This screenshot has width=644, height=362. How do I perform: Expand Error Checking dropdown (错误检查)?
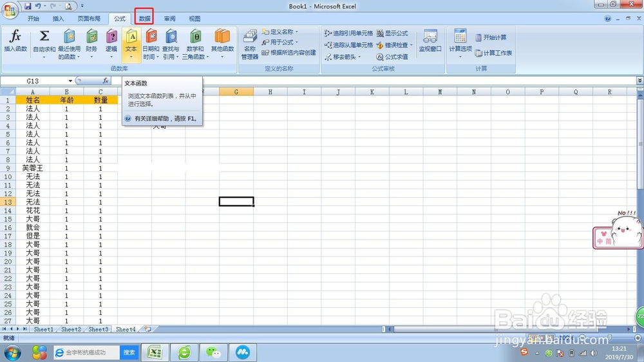pyautogui.click(x=411, y=45)
